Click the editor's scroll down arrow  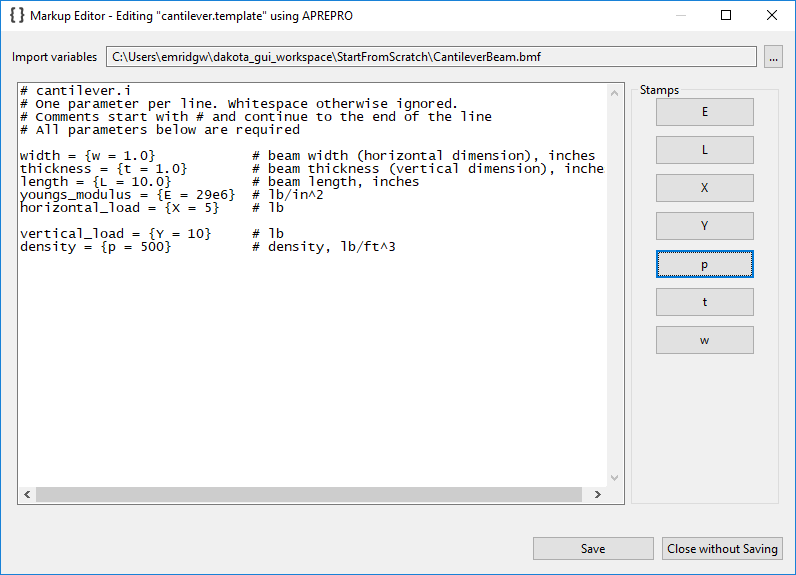(614, 478)
